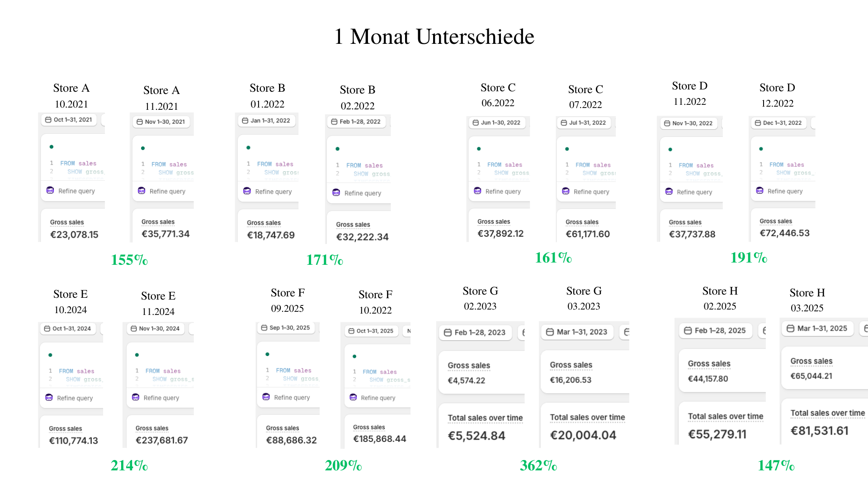Click Refine query under Store E 11.2024

161,398
